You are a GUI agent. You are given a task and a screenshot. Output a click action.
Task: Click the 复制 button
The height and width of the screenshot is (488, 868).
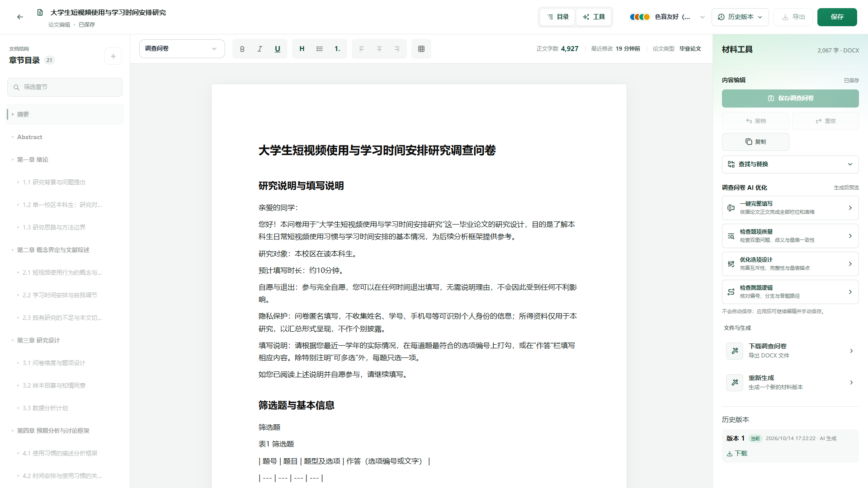[x=755, y=141]
